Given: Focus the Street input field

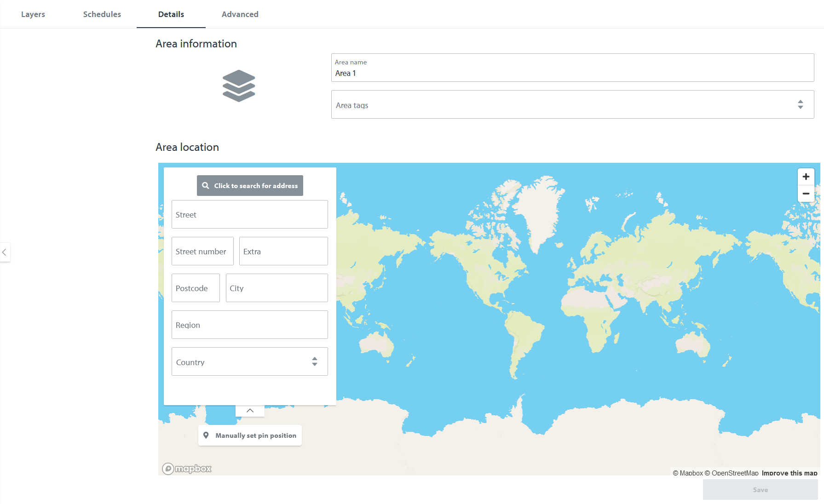Looking at the screenshot, I should pyautogui.click(x=249, y=215).
